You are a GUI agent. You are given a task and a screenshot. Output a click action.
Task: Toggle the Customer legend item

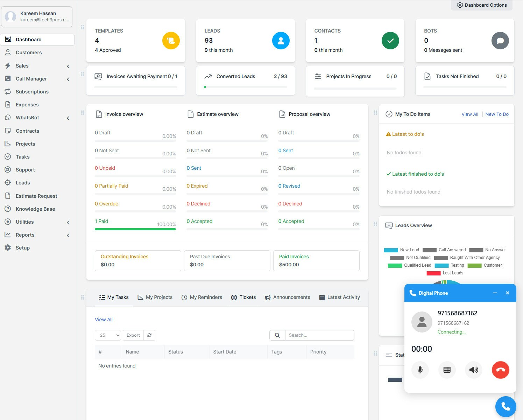pyautogui.click(x=485, y=265)
